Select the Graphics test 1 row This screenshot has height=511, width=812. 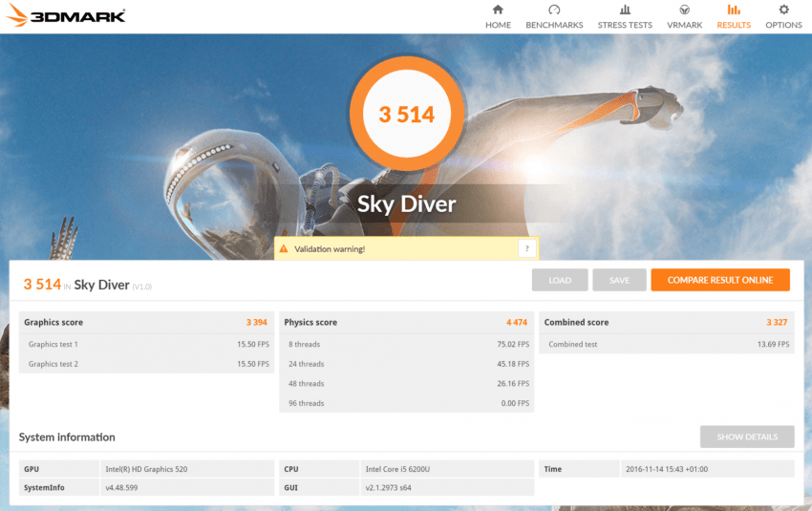click(146, 344)
